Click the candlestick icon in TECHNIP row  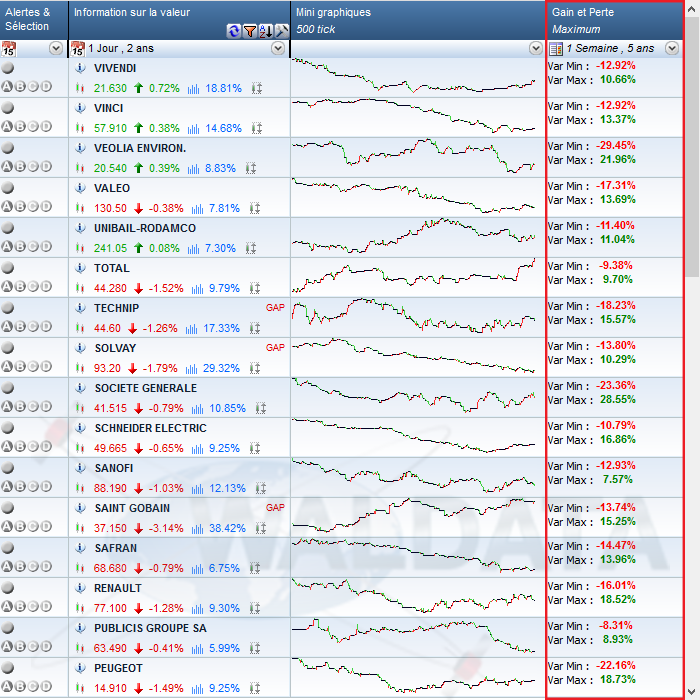80,328
